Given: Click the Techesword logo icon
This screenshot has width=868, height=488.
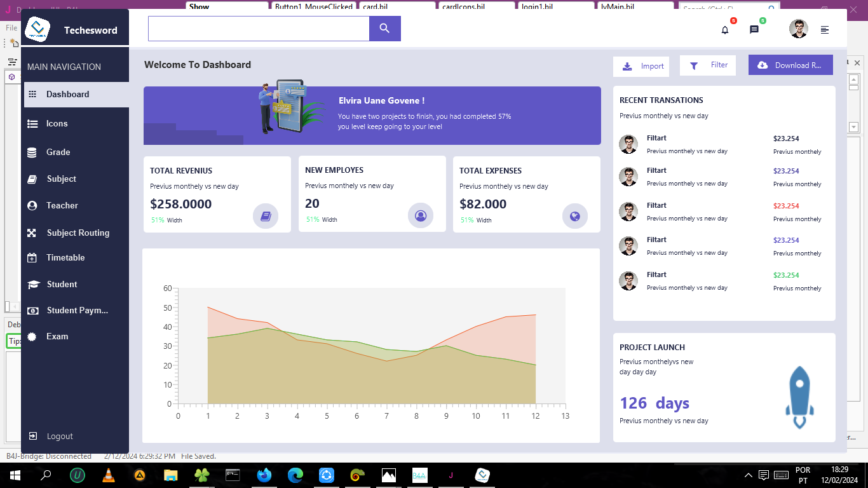Looking at the screenshot, I should pyautogui.click(x=37, y=30).
